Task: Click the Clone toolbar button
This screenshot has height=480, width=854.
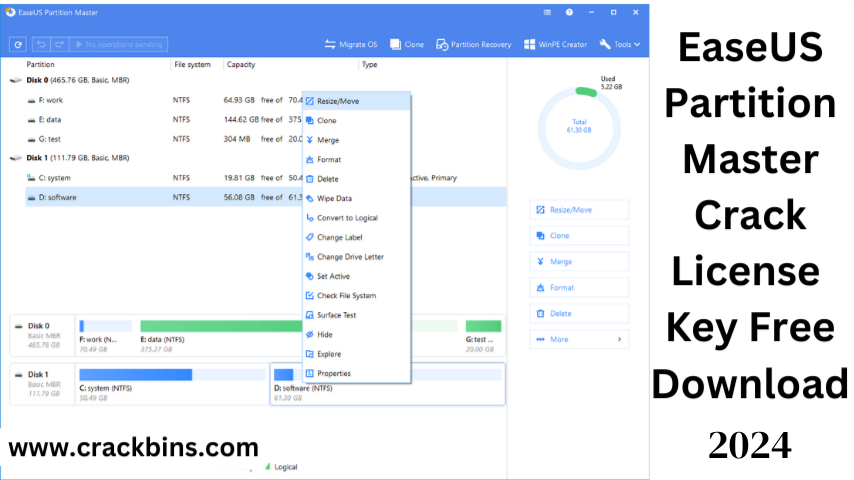Action: (x=407, y=45)
